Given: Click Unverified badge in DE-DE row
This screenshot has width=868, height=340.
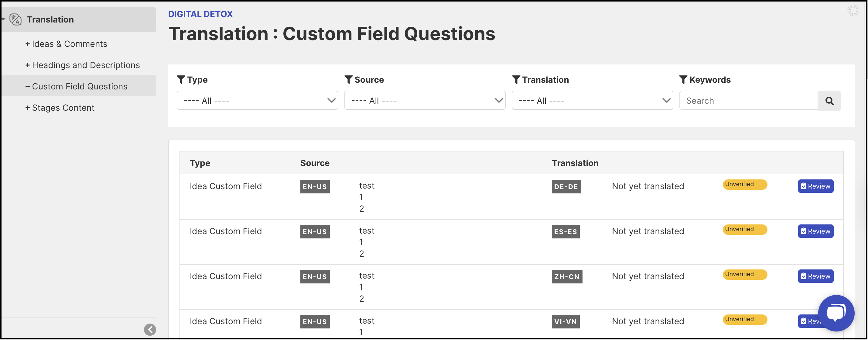Looking at the screenshot, I should pos(745,185).
